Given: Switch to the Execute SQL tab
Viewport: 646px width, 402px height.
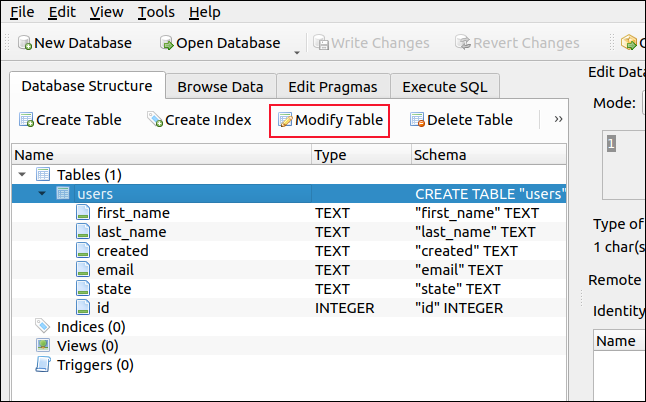Looking at the screenshot, I should coord(445,87).
